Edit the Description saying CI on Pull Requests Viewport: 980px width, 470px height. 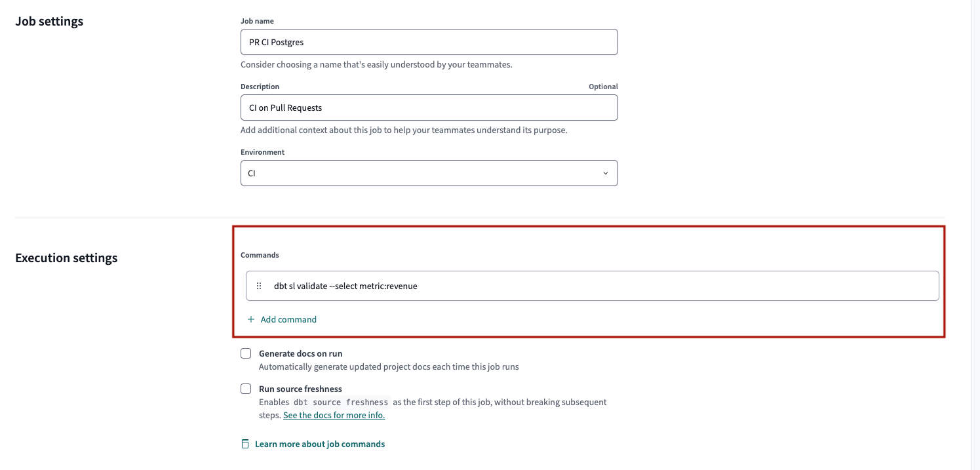click(x=429, y=108)
